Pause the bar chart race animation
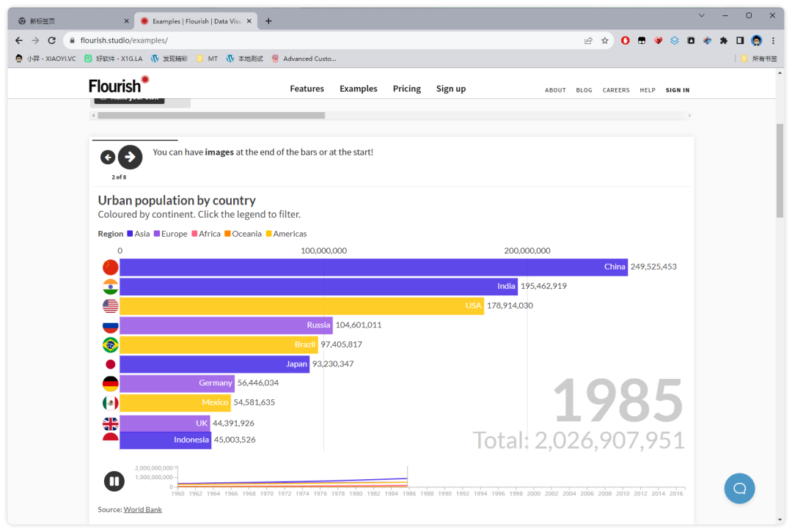 [114, 481]
